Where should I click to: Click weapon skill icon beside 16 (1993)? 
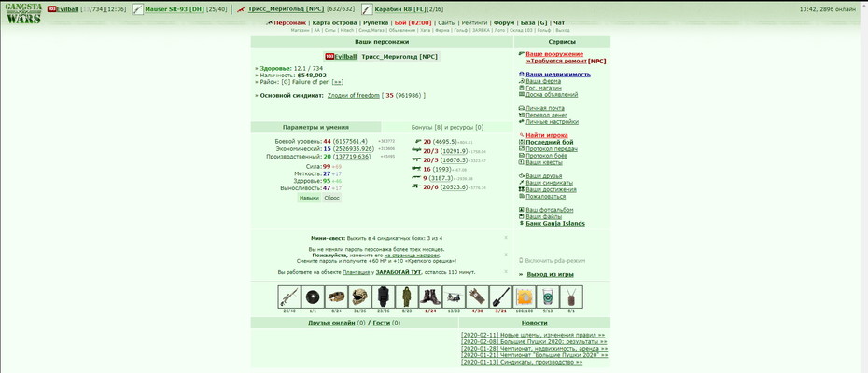click(x=417, y=168)
